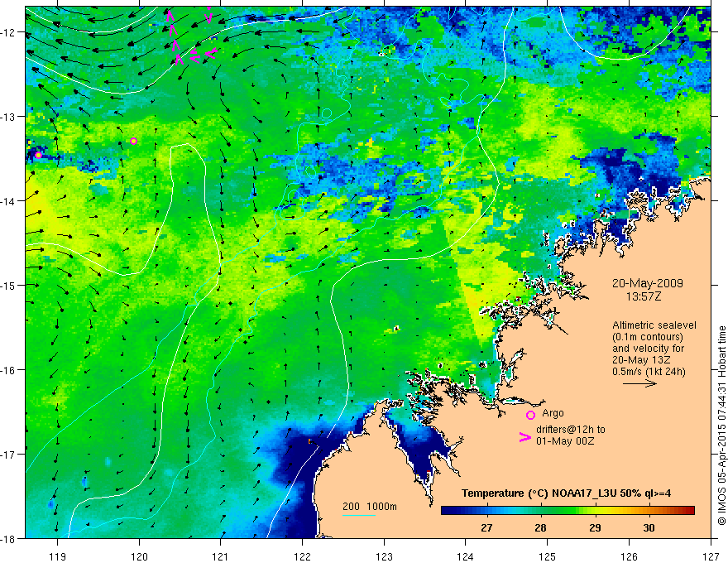728x563 pixels.
Task: Click longitude axis label 122
Action: 302,556
